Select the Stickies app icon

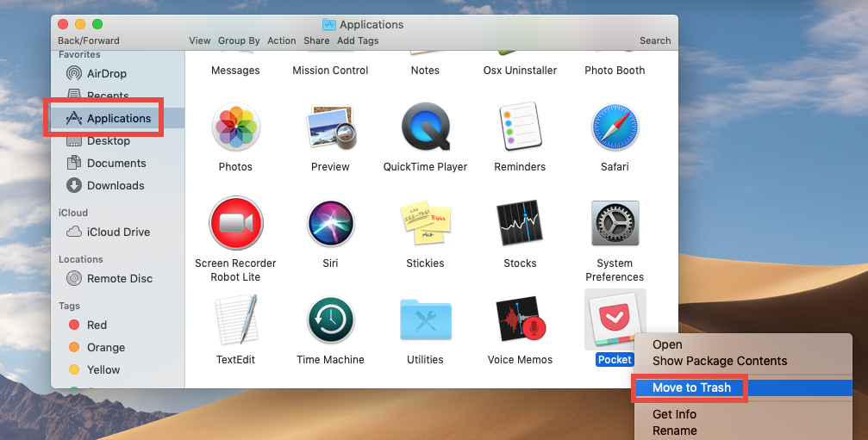[x=425, y=223]
